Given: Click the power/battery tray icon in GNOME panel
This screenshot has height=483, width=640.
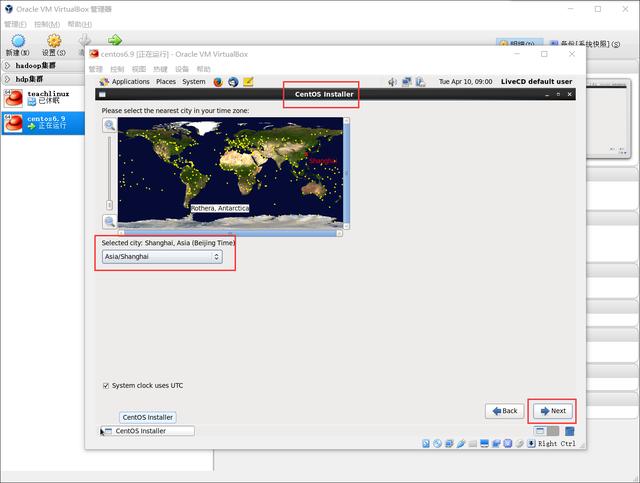Looking at the screenshot, I should coord(420,82).
